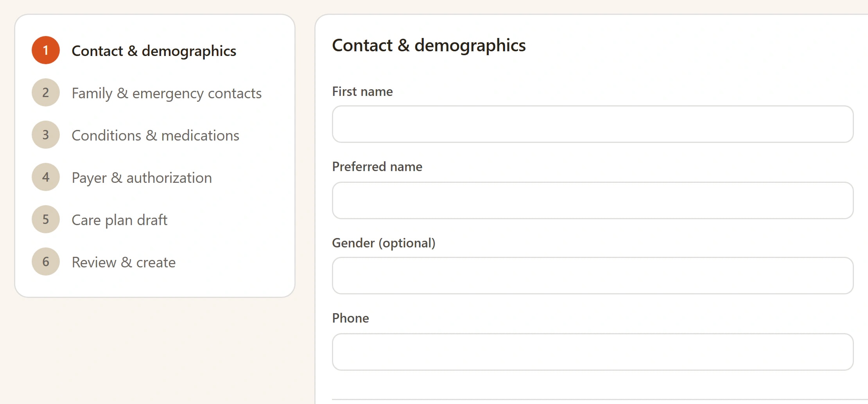Select step 5 number badge
The height and width of the screenshot is (404, 868).
(x=46, y=219)
